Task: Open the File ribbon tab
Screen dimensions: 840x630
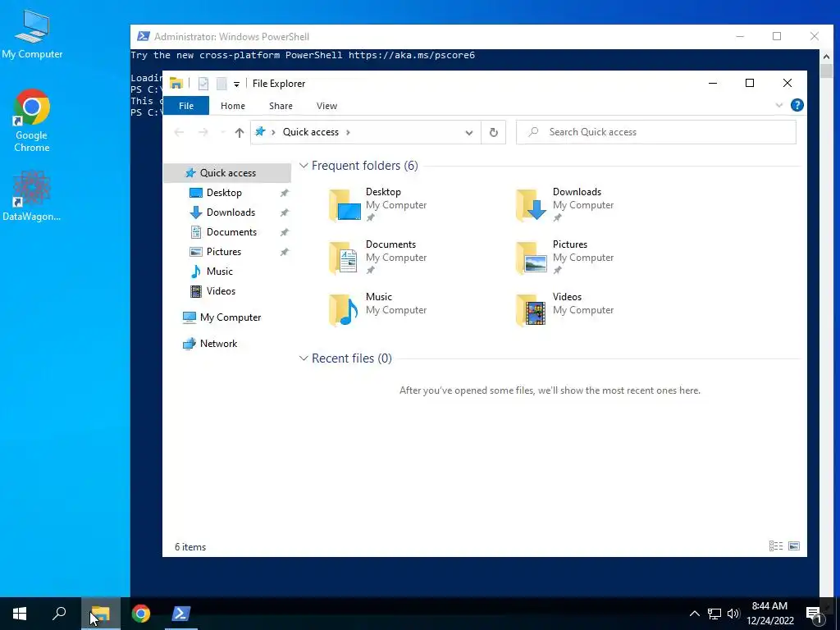Action: click(x=186, y=106)
